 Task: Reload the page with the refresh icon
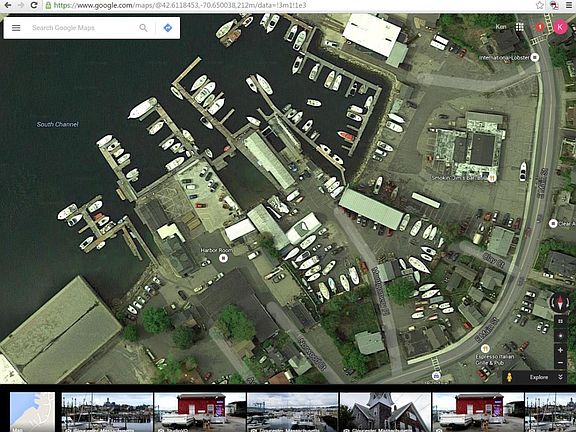pyautogui.click(x=34, y=5)
